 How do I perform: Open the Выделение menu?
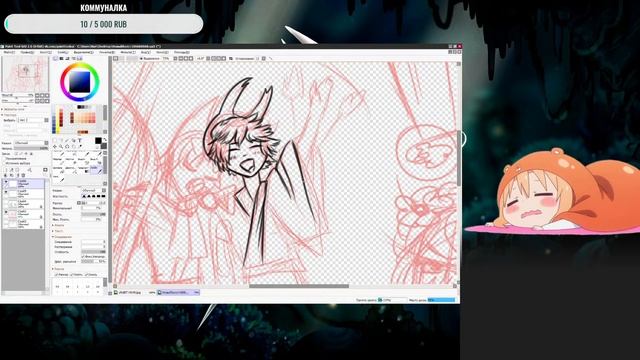click(84, 53)
